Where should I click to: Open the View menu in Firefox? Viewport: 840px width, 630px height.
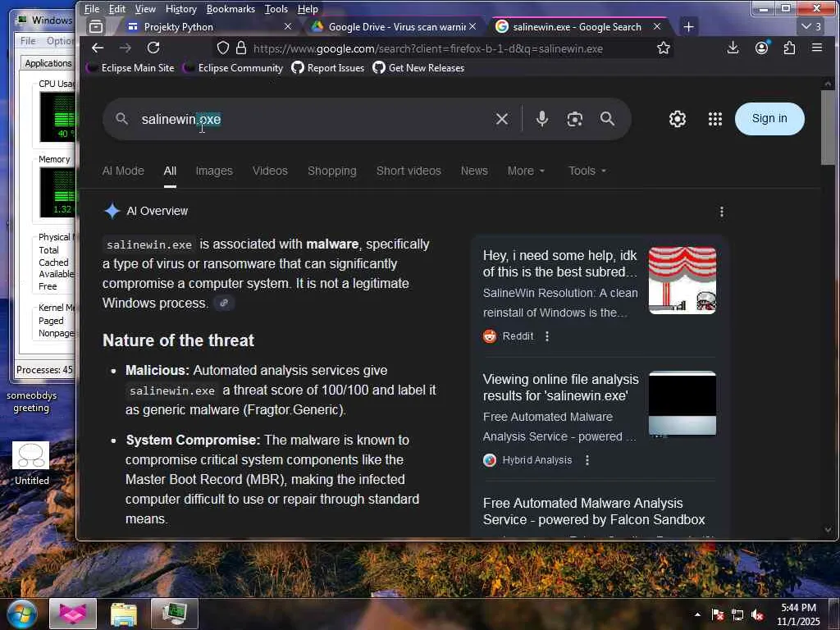coord(145,8)
